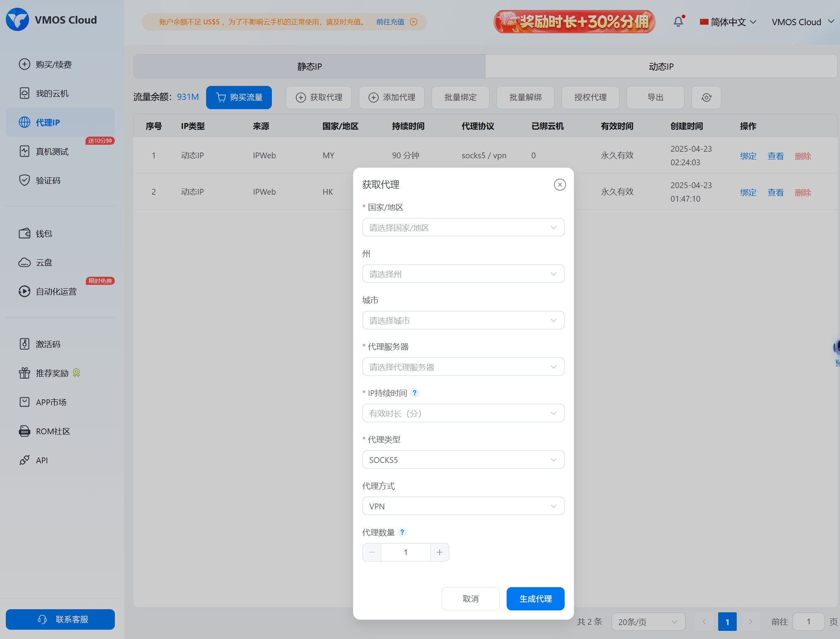This screenshot has width=840, height=639.
Task: Click 删除 for the HK row
Action: point(803,192)
